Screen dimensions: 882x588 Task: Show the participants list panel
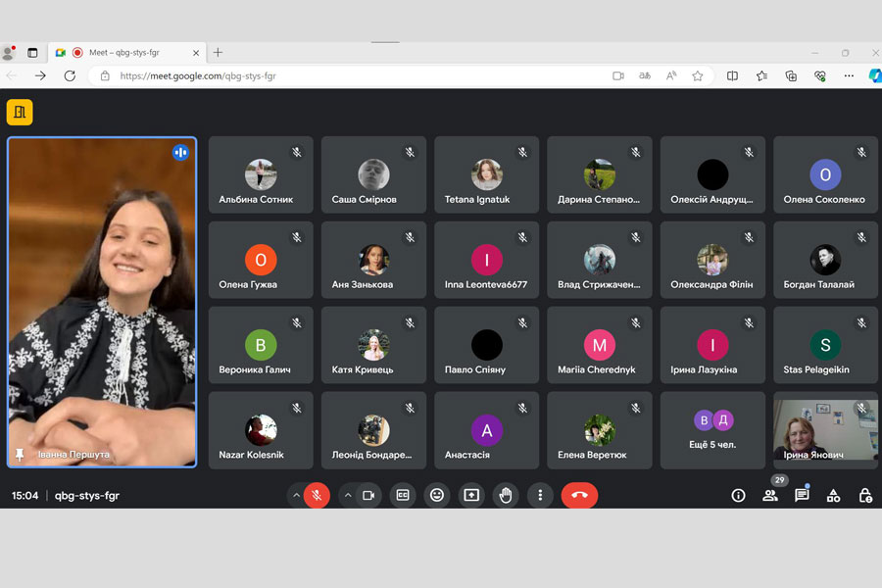[770, 495]
